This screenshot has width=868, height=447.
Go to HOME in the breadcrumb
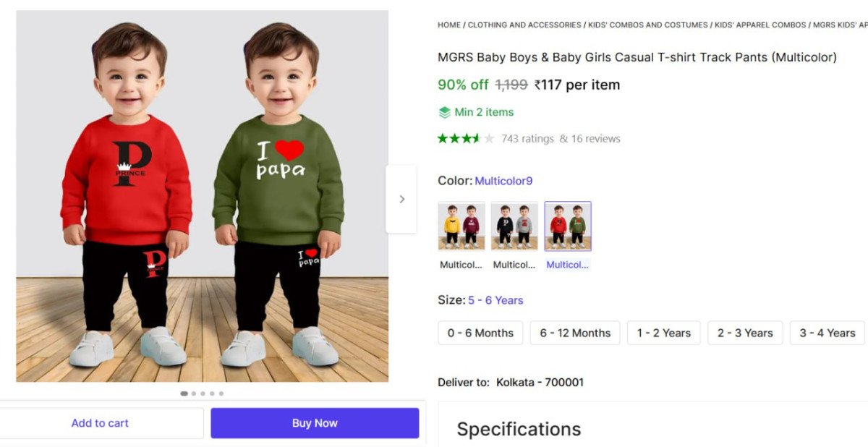pyautogui.click(x=448, y=25)
